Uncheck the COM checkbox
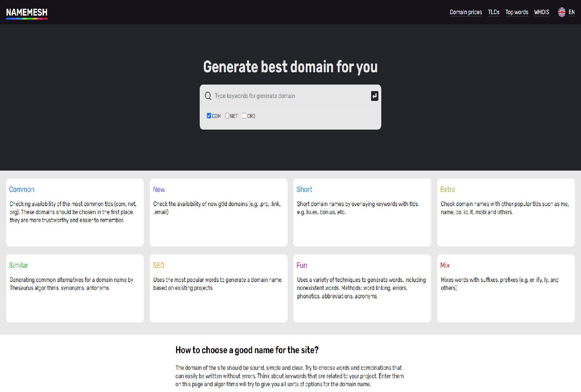Viewport: 581px width, 392px height. [x=209, y=116]
